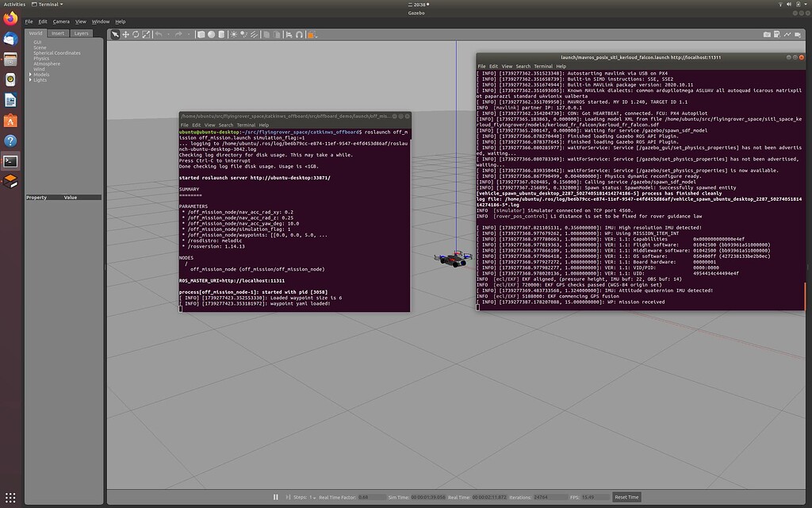Expand the Lights tree item
The image size is (812, 508).
pyautogui.click(x=29, y=80)
